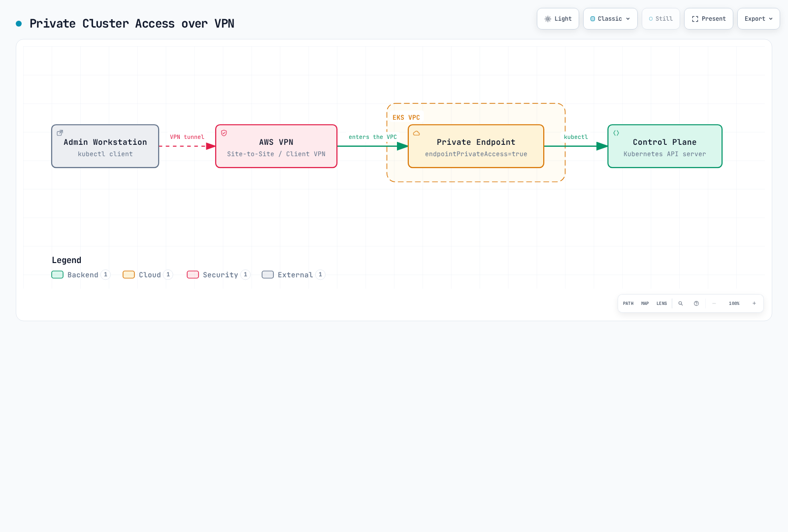Toggle the Cloud legend filter label

point(150,275)
